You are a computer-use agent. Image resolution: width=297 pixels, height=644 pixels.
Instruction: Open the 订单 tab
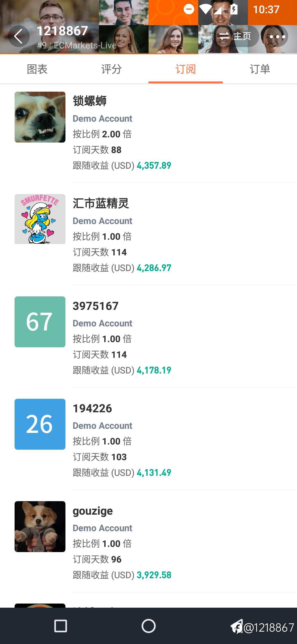pos(260,69)
